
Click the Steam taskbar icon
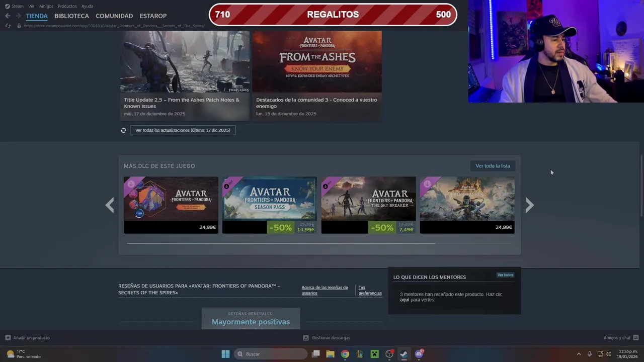404,354
